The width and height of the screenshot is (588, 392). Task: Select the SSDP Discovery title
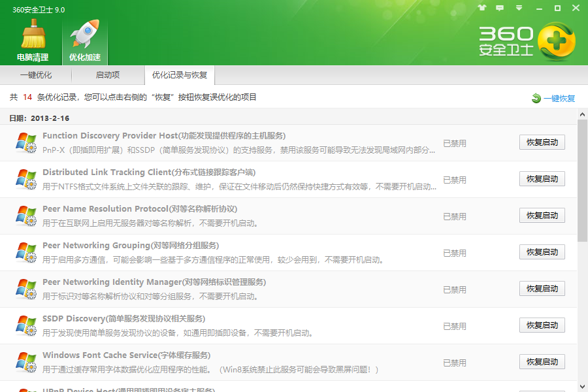coord(123,318)
